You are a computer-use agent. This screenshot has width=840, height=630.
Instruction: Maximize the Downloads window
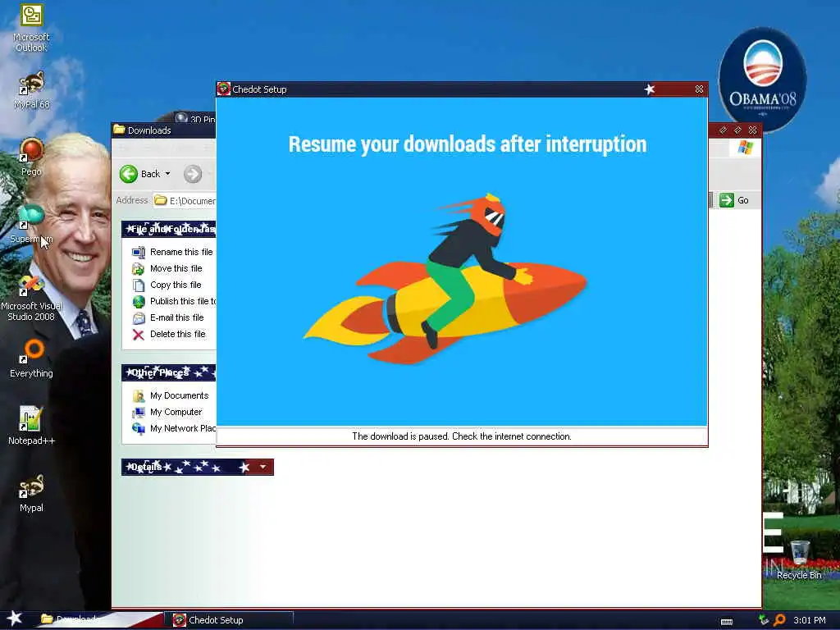click(737, 130)
